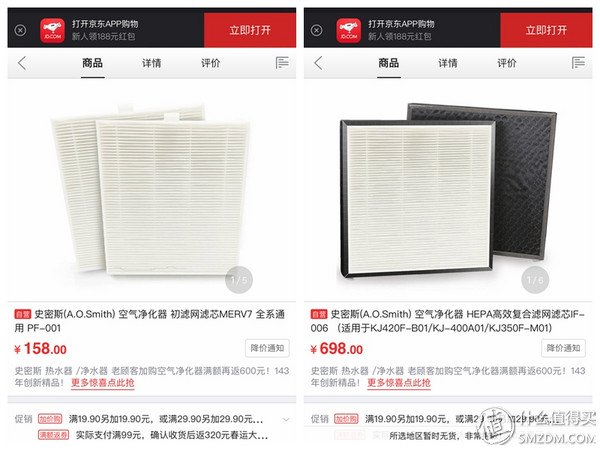Viewport: 600px width, 450px height.
Task: Switch to 评价 tab on left screen
Action: point(211,63)
